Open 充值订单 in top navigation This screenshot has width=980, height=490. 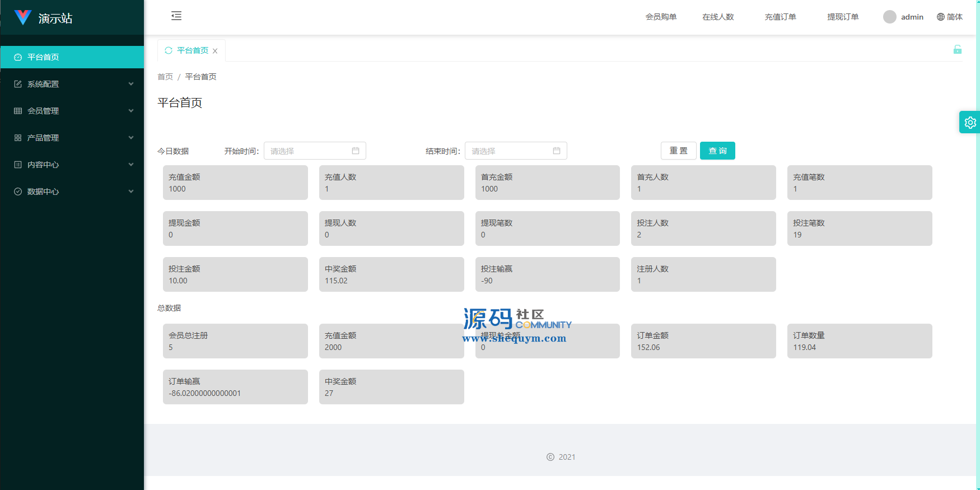pos(780,17)
